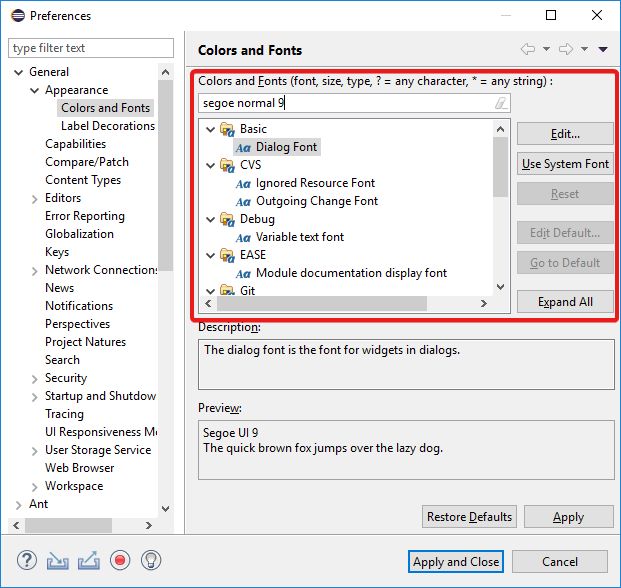Viewport: 621px width, 588px height.
Task: Click the Aa icon beside Dialog Font
Action: [x=243, y=148]
